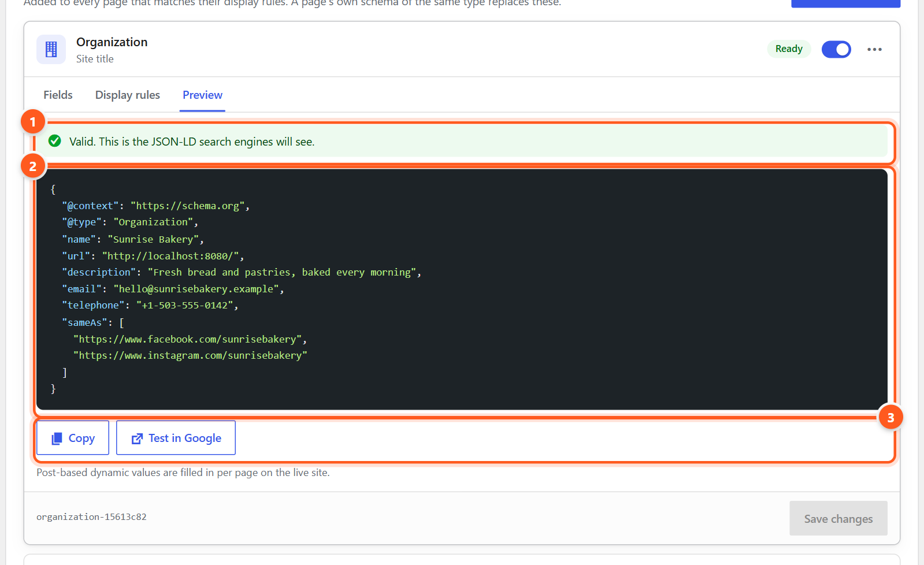Click the Organization schema title

(x=112, y=42)
